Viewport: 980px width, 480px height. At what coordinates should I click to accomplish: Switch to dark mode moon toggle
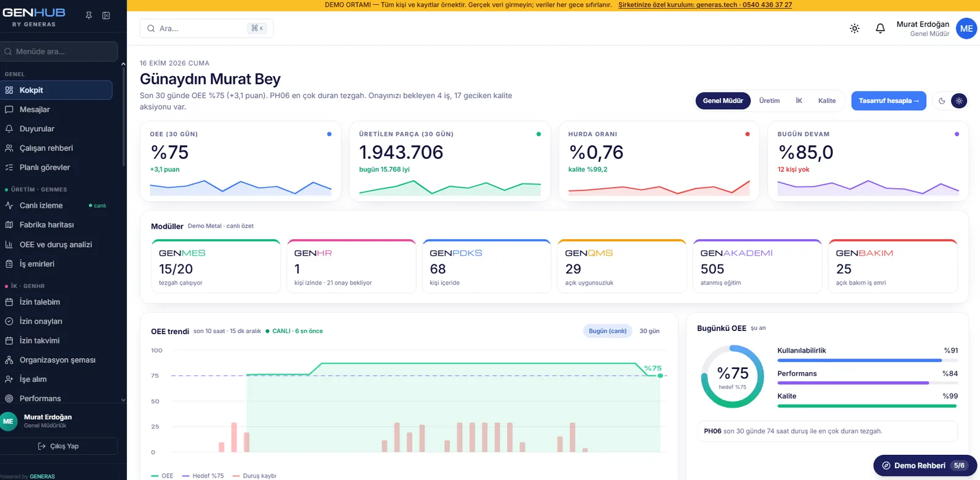click(942, 101)
